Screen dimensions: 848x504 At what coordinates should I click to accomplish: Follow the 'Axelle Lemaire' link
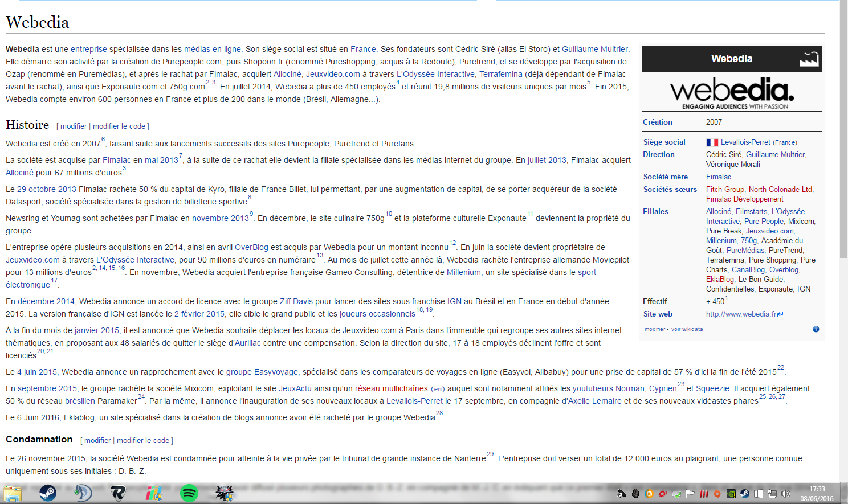[595, 401]
